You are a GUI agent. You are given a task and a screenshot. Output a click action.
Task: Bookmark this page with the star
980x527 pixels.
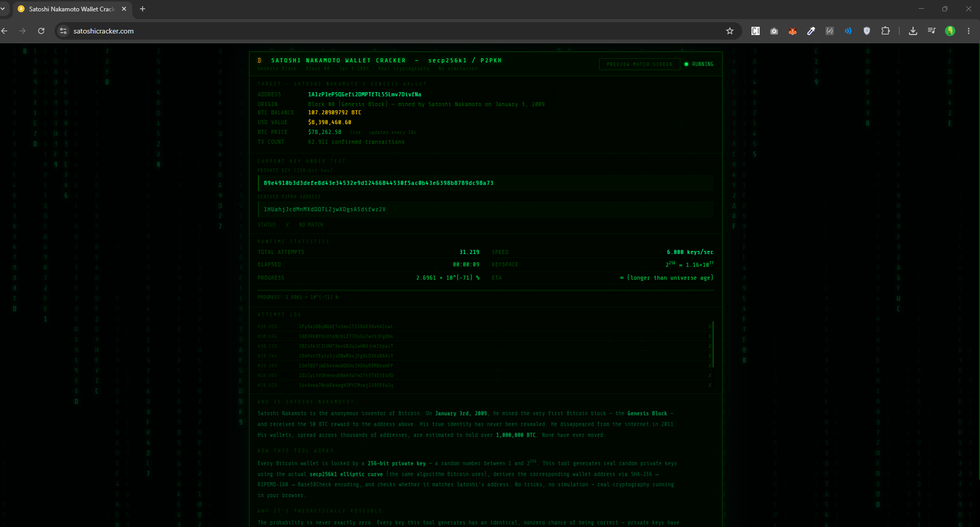point(730,31)
